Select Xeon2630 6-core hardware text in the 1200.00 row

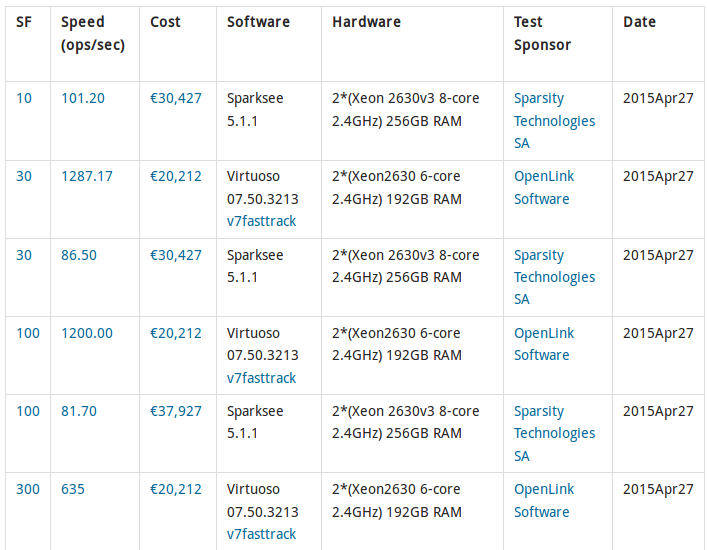pyautogui.click(x=397, y=344)
